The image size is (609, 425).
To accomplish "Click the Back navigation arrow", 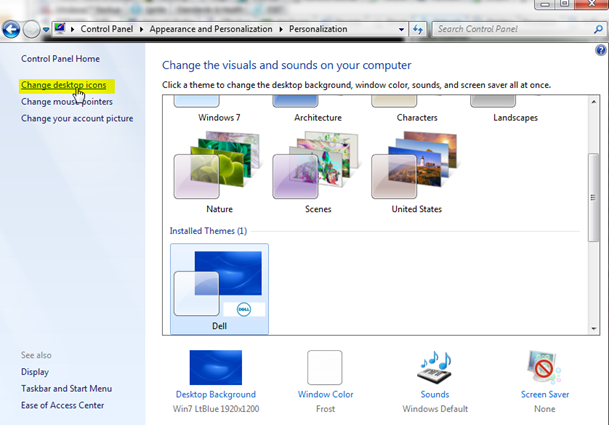I will coord(11,30).
